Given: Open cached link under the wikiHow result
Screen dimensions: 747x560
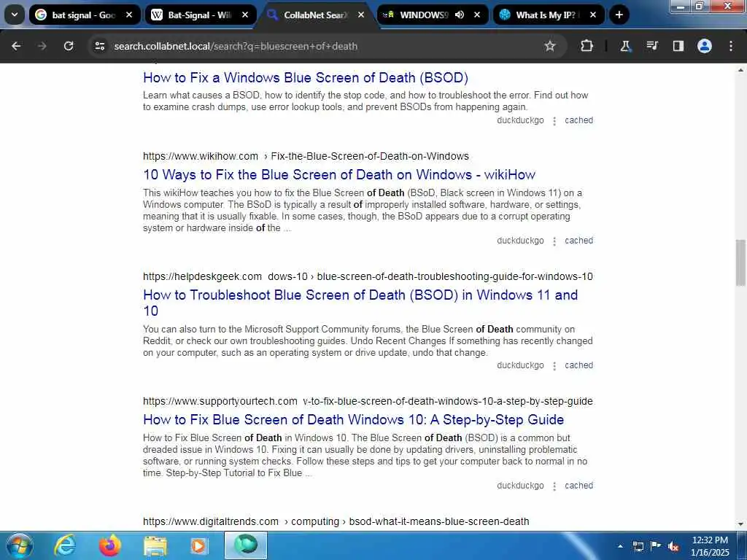Looking at the screenshot, I should 578,241.
